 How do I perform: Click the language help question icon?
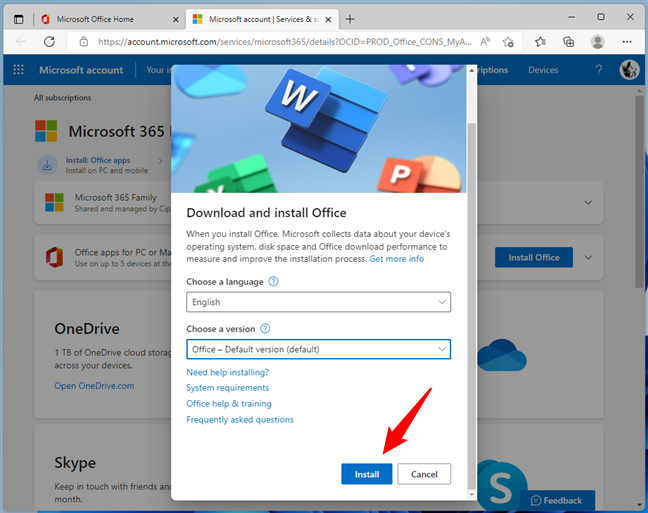pyautogui.click(x=274, y=282)
